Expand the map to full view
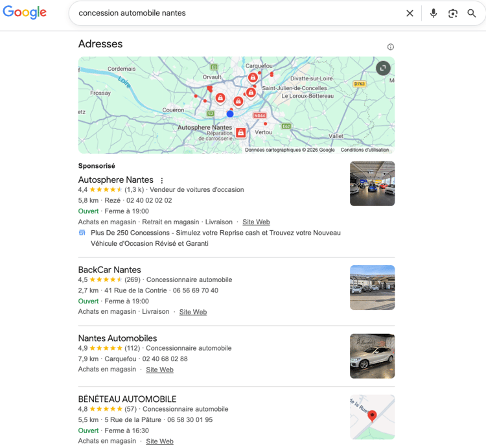The height and width of the screenshot is (448, 486). [383, 67]
